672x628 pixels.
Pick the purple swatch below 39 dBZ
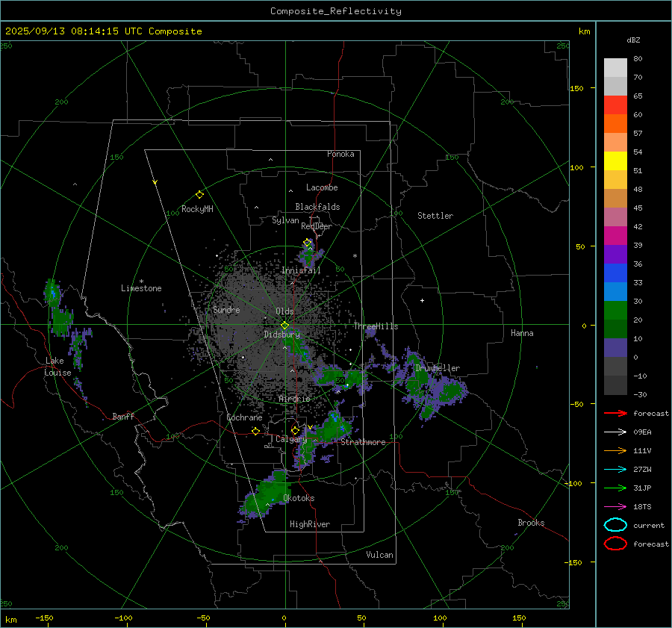(615, 255)
